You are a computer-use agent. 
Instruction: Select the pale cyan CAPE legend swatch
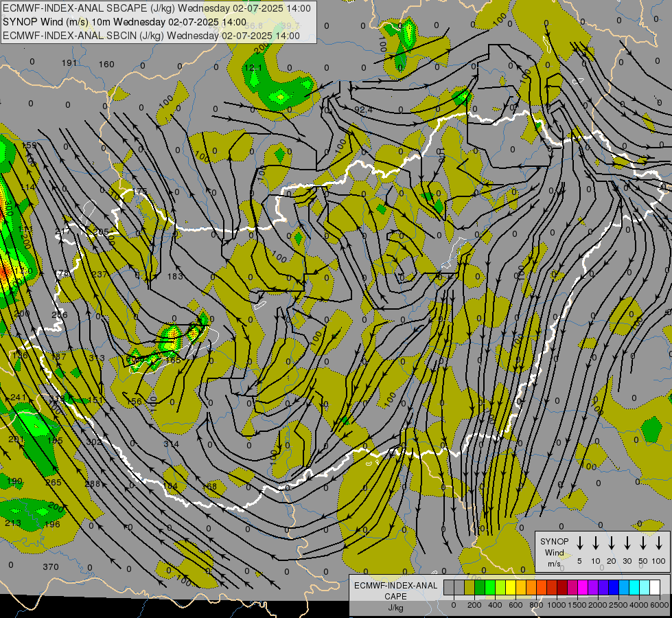(644, 587)
